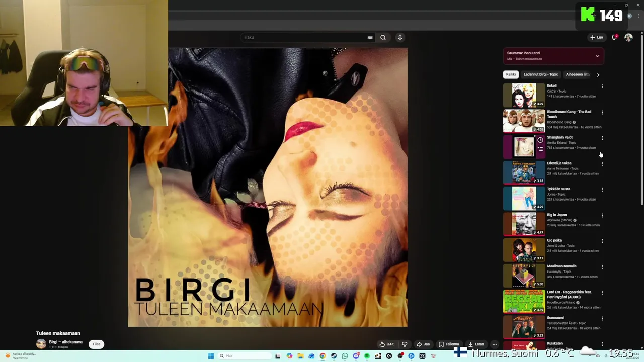Download video with Lataa button
The width and height of the screenshot is (644, 362).
[476, 344]
